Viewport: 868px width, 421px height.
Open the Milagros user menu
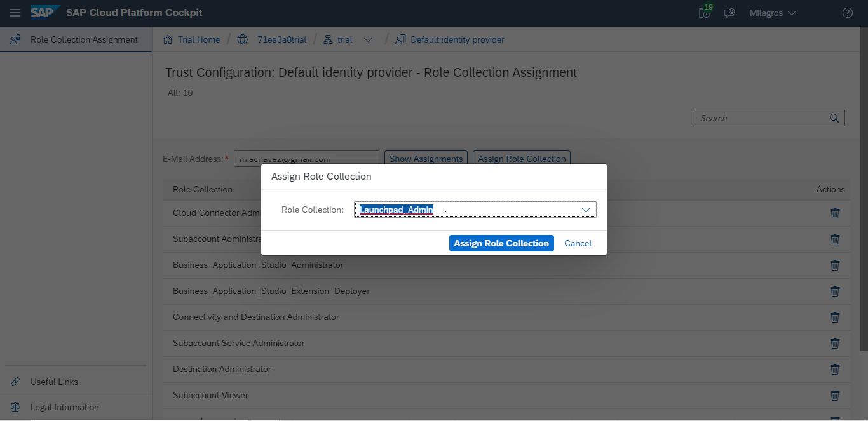[772, 13]
